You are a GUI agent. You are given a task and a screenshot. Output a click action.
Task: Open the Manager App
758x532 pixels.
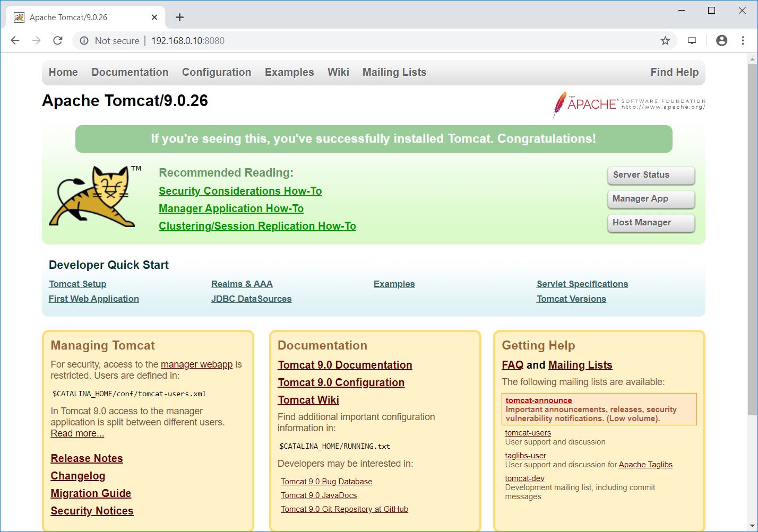click(651, 199)
